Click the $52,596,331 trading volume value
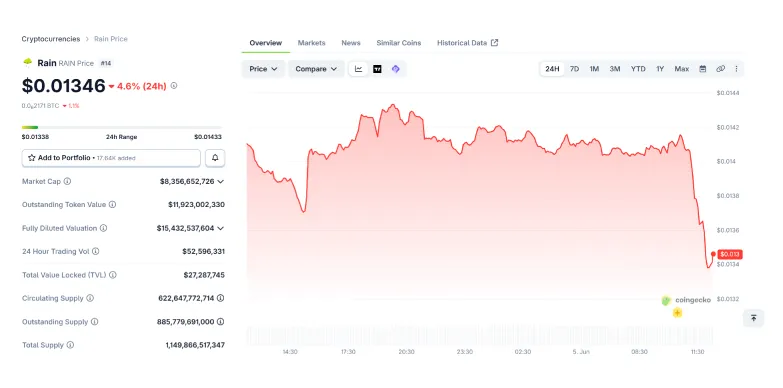783x388 pixels. click(x=203, y=251)
